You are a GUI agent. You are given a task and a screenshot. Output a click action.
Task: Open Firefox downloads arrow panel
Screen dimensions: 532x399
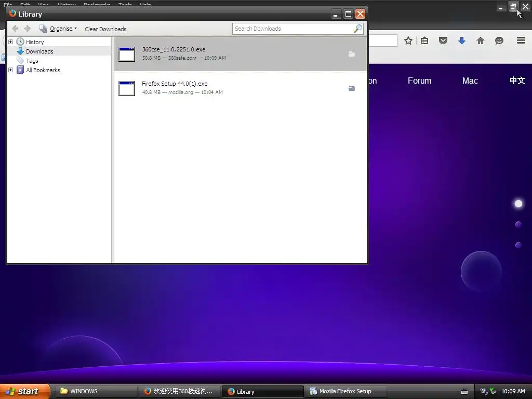click(462, 41)
